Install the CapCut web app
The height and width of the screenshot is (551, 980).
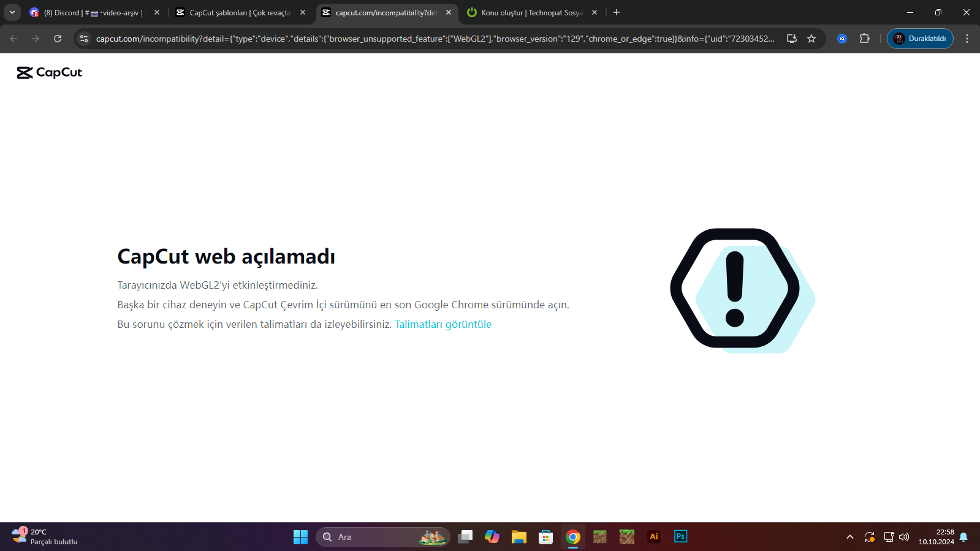pos(792,39)
